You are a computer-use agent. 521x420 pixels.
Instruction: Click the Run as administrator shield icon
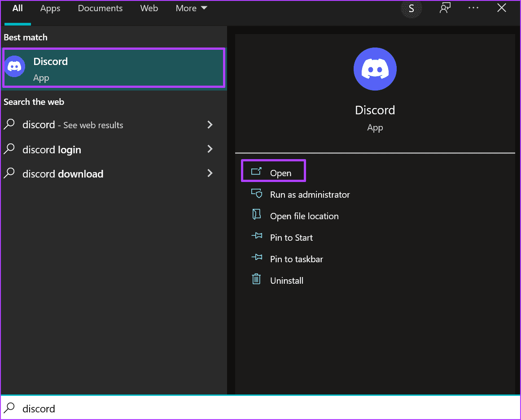(256, 194)
